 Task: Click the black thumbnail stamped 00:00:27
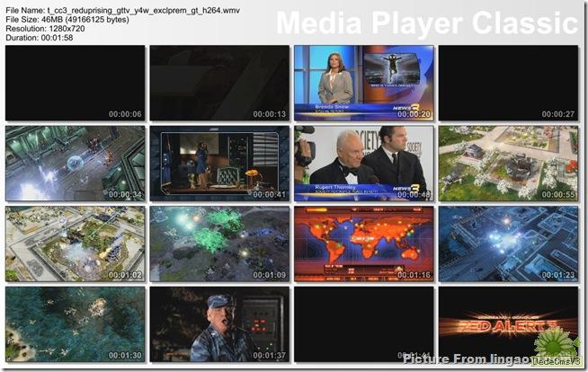pos(509,83)
